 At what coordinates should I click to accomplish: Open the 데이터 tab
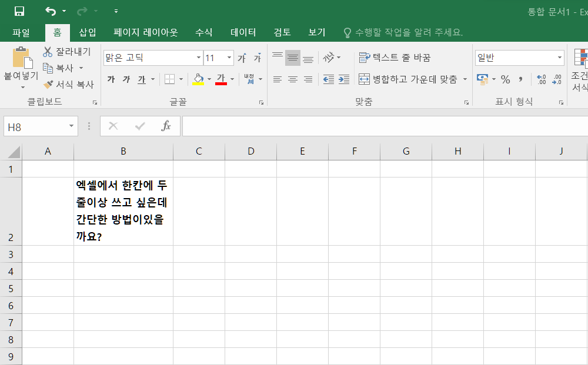pyautogui.click(x=243, y=32)
